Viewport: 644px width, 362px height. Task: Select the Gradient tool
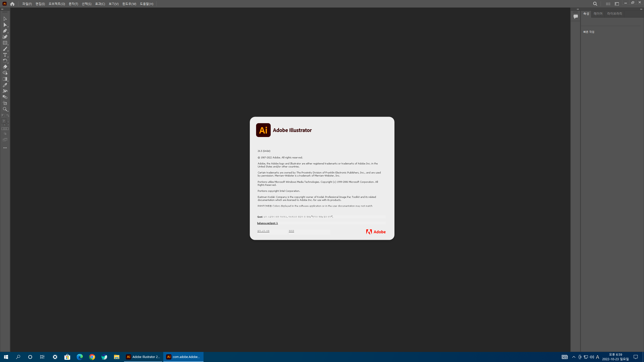(5, 79)
